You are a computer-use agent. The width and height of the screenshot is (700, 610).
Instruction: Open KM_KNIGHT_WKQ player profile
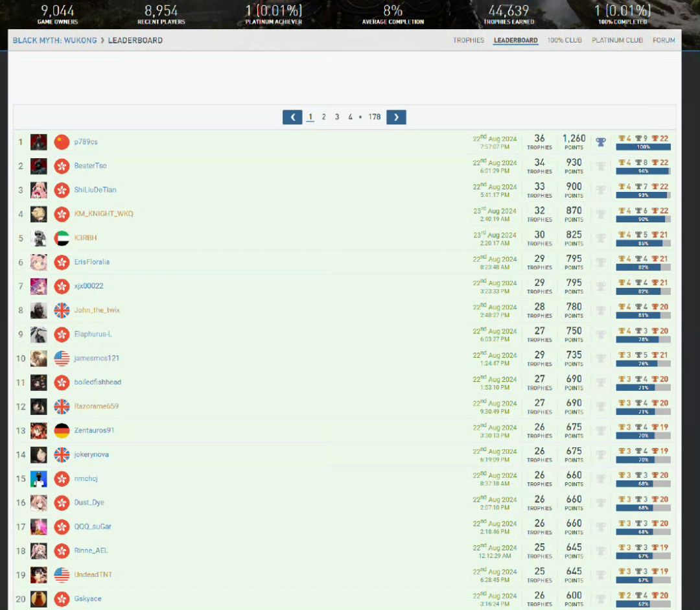coord(104,213)
